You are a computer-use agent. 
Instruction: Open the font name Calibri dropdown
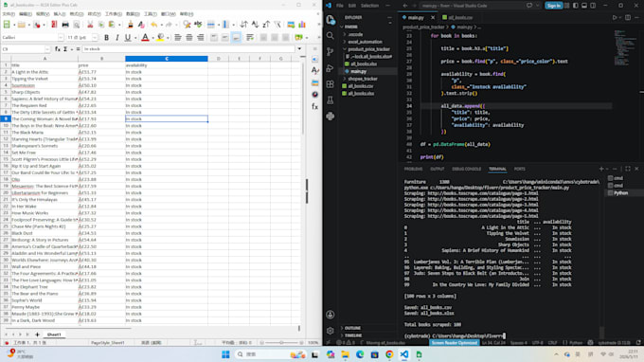pyautogui.click(x=61, y=37)
